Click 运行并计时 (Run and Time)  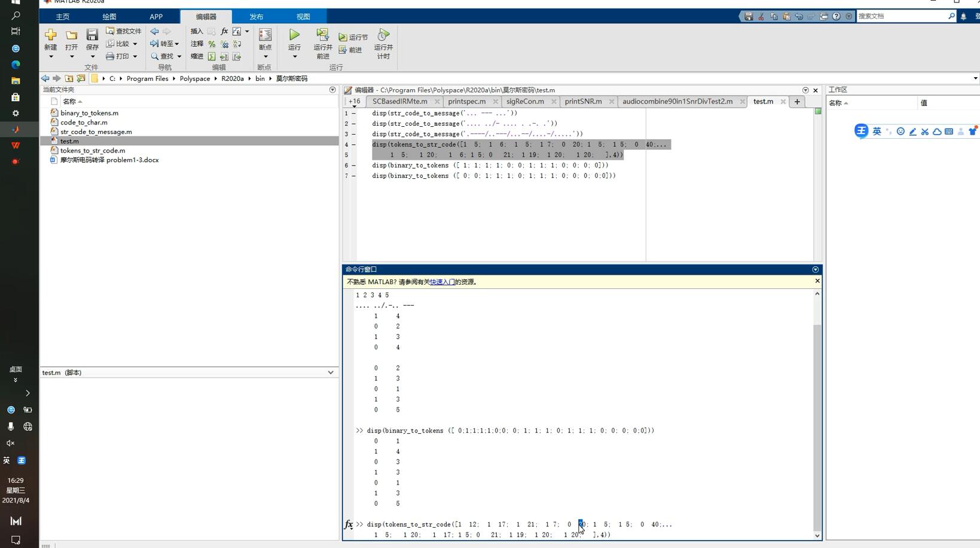[x=383, y=44]
